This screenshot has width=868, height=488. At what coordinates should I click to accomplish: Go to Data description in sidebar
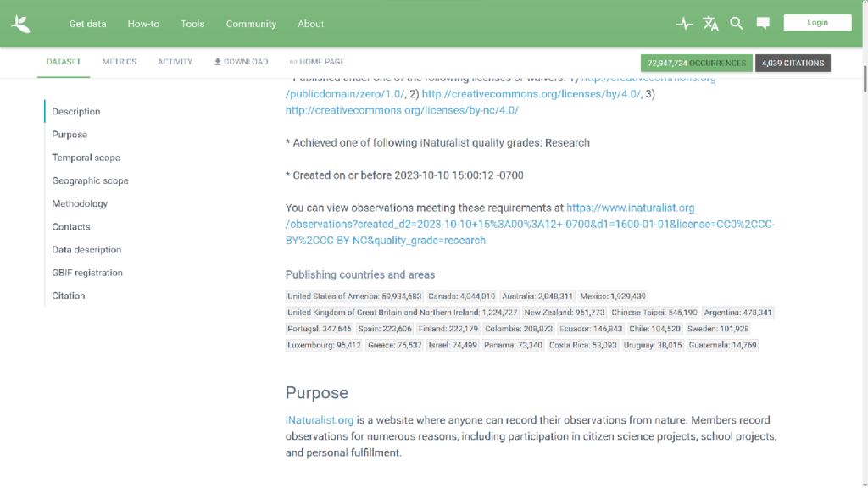click(x=86, y=250)
